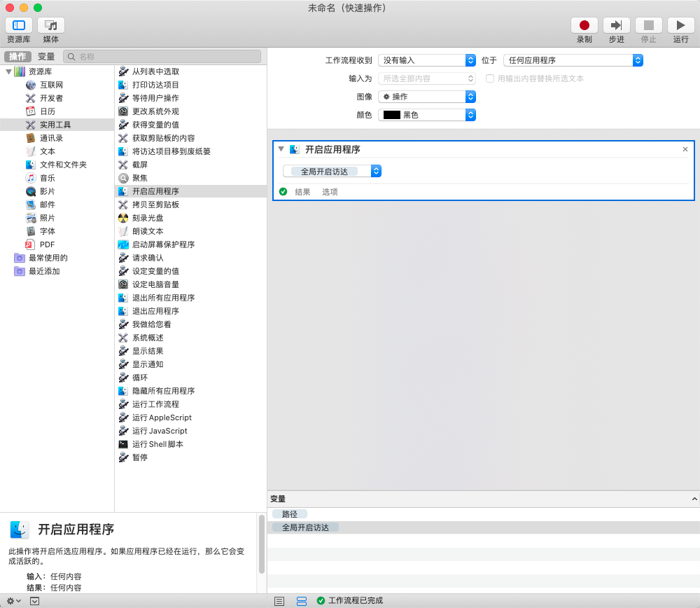Open the 工作流程收到 dropdown
The width and height of the screenshot is (700, 608).
pyautogui.click(x=426, y=60)
